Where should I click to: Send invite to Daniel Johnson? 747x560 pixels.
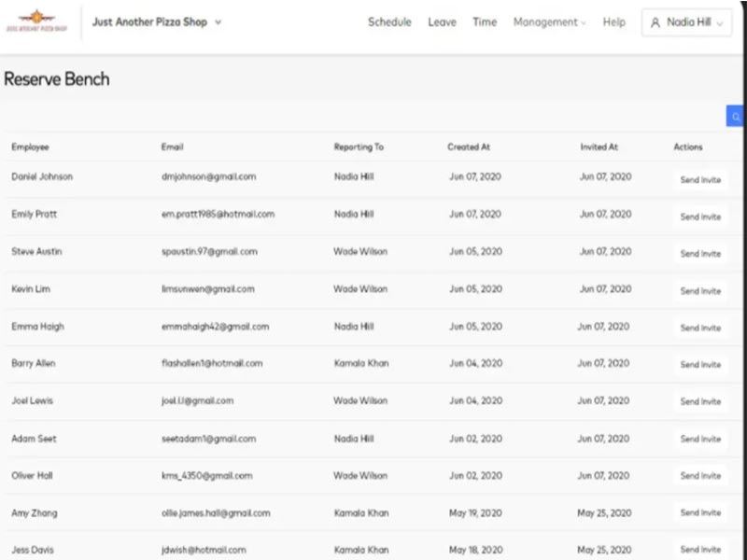tap(700, 180)
